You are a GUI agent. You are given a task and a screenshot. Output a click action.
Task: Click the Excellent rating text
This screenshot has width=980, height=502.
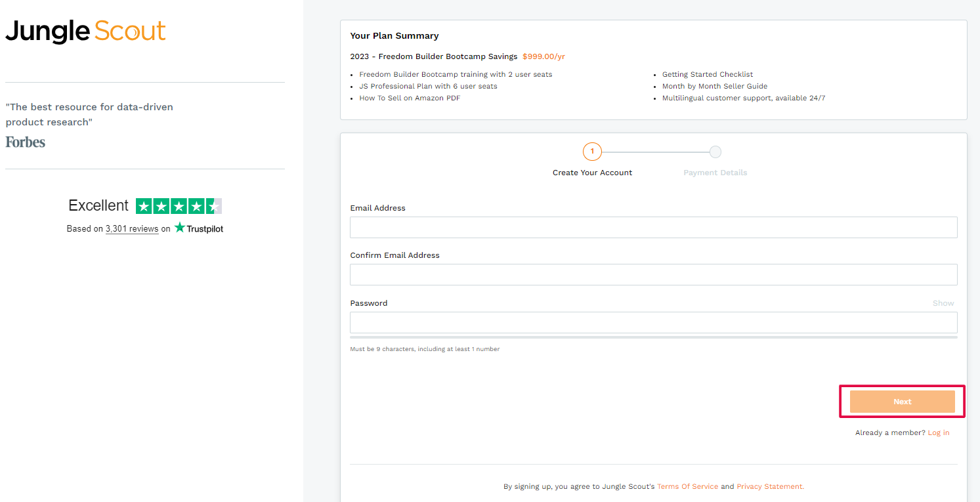click(x=98, y=205)
